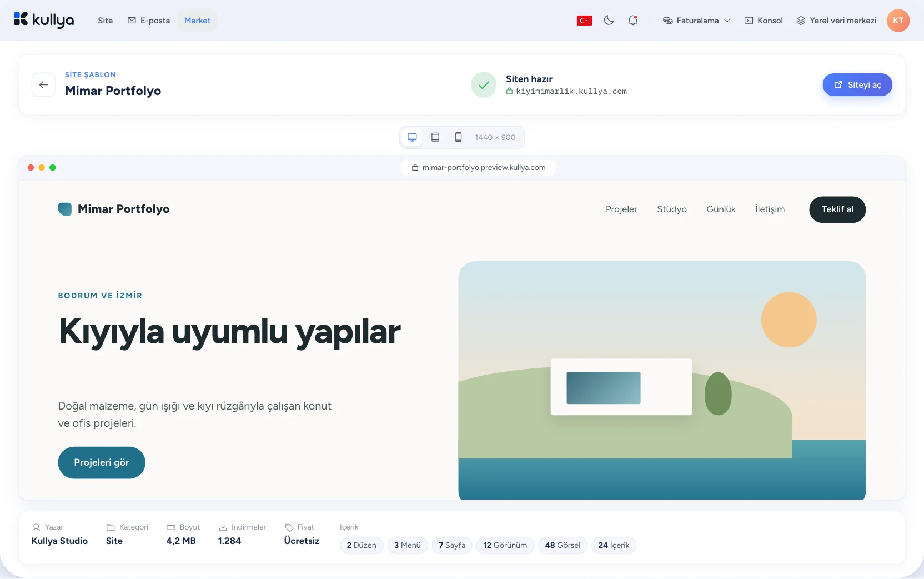Click preview address bar URL
This screenshot has height=579, width=924.
pos(478,168)
